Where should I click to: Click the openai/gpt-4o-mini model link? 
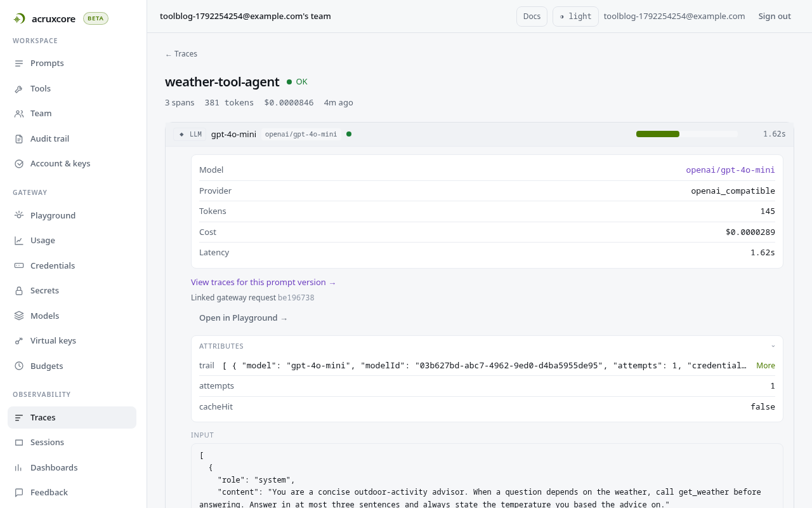[x=730, y=170]
